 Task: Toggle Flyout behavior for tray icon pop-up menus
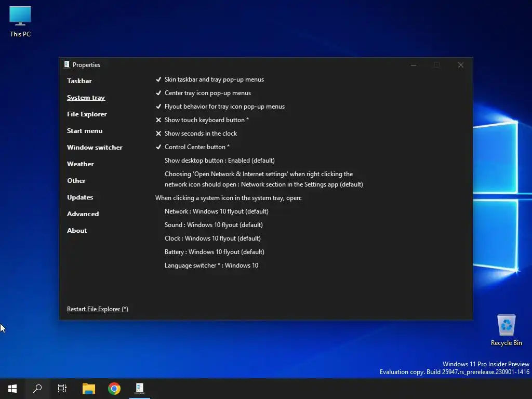(x=220, y=107)
